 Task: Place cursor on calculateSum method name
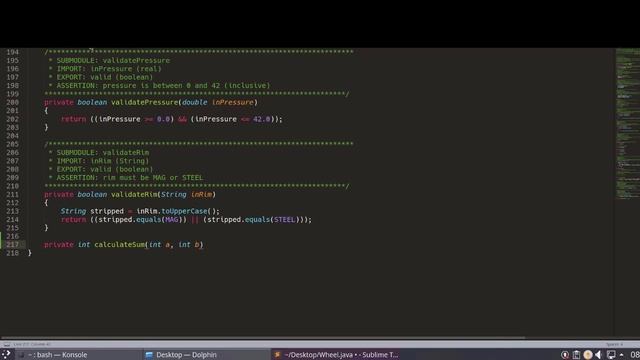tap(120, 244)
